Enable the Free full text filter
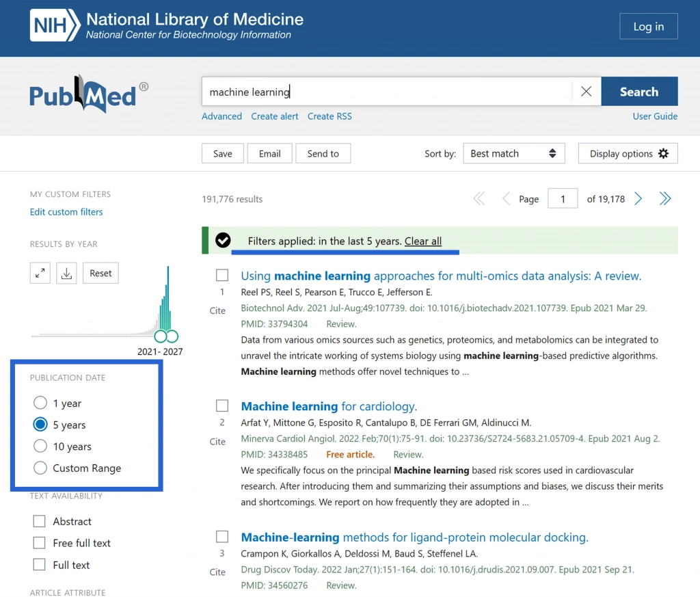Image resolution: width=700 pixels, height=597 pixels. click(x=39, y=542)
